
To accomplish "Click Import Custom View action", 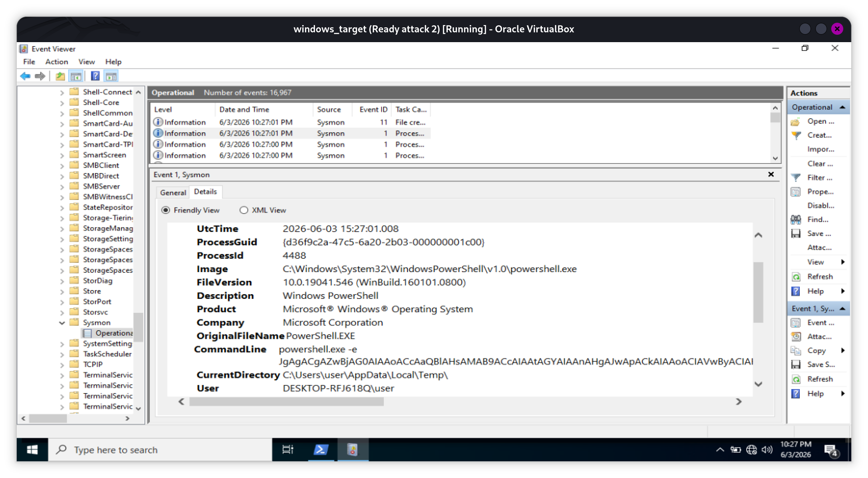I will 821,149.
